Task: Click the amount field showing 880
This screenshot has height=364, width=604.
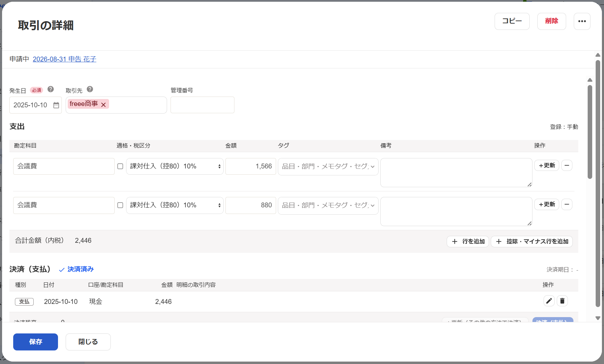Action: pos(251,205)
